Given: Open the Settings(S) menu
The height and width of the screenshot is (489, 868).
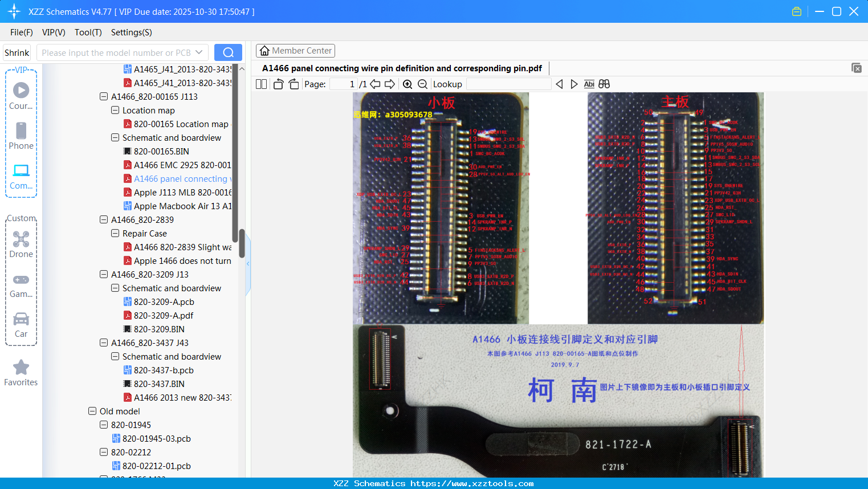Looking at the screenshot, I should [132, 32].
